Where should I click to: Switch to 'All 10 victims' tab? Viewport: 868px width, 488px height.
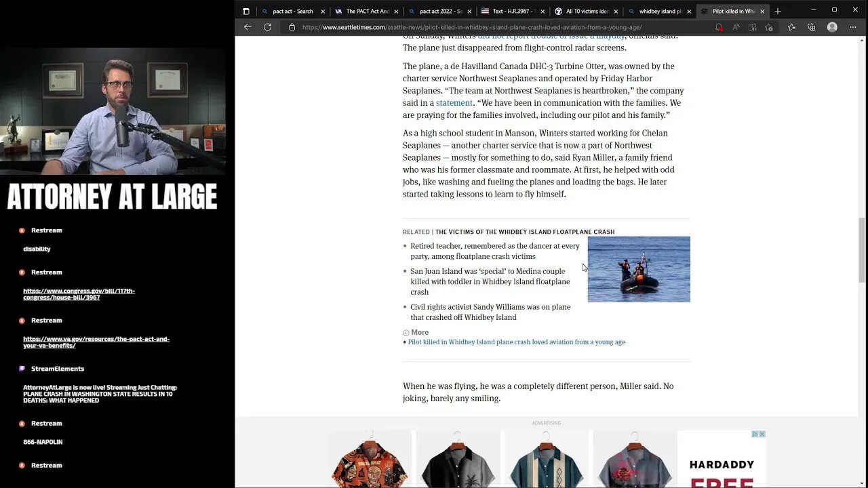pos(586,12)
